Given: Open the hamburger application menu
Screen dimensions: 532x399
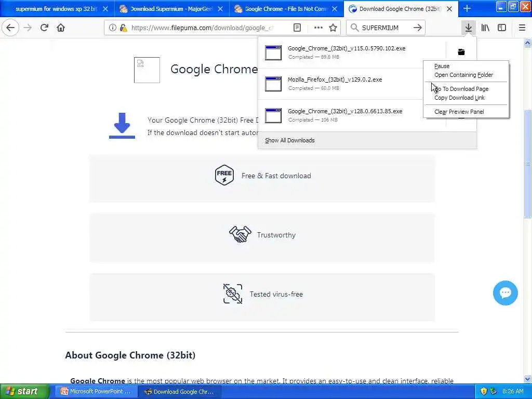Looking at the screenshot, I should click(522, 28).
